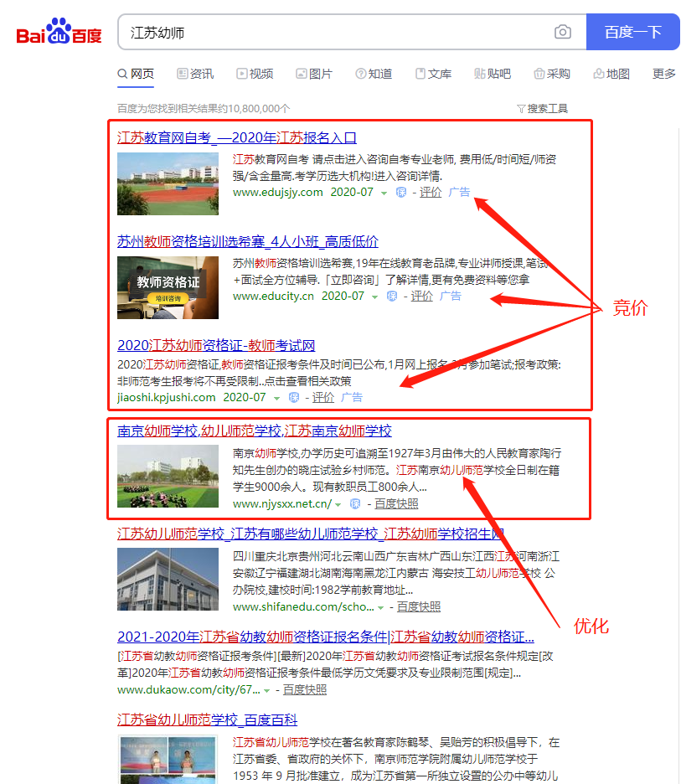
Task: Click the 保 badge icon for njysxx.net.cn
Action: click(x=355, y=504)
